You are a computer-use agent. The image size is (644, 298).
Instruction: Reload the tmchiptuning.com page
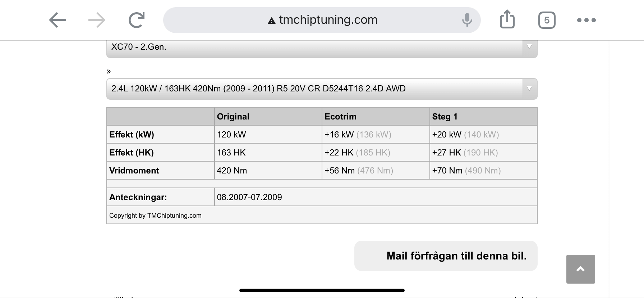[x=137, y=20]
